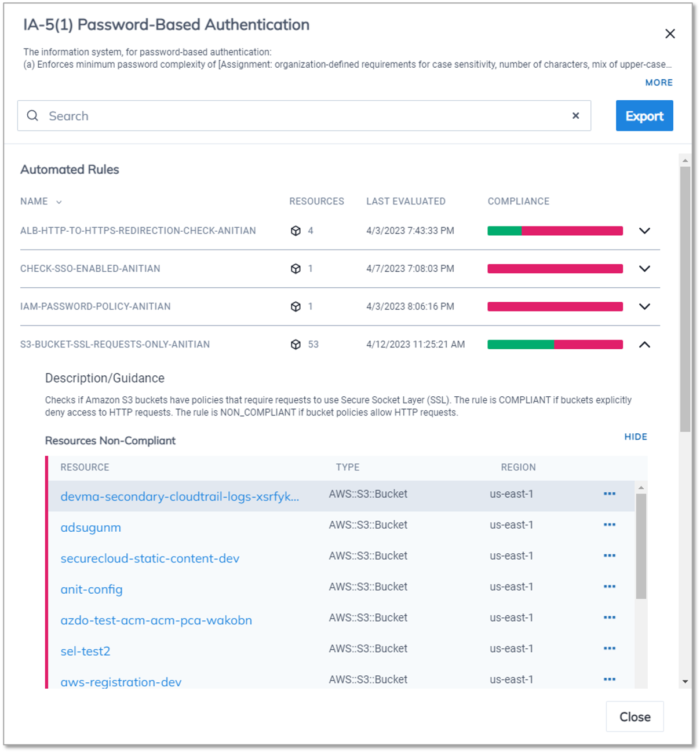Click the IAM-PASSWORD-POLICY-ANITIAN rule name
The height and width of the screenshot is (753, 700).
tap(96, 306)
